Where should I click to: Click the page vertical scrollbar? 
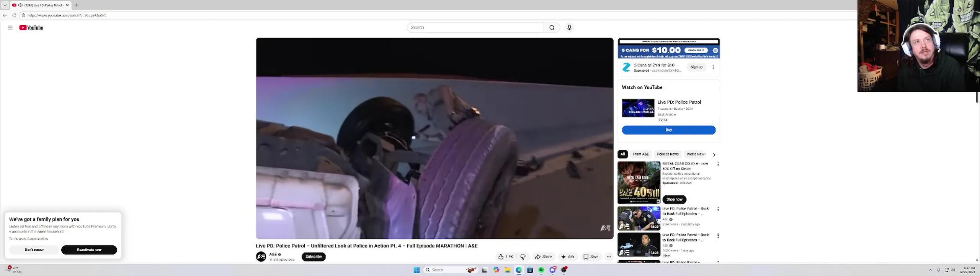click(x=977, y=97)
